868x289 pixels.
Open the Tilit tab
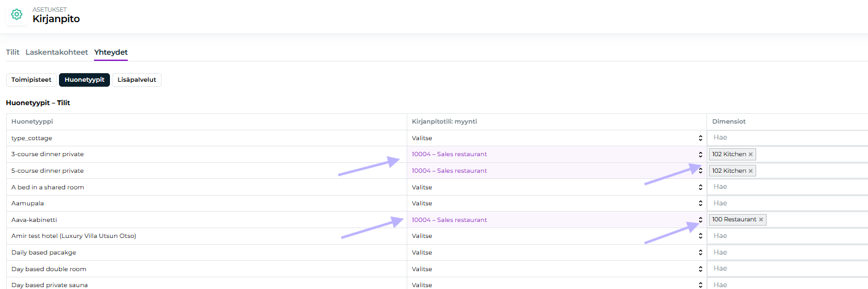point(13,52)
